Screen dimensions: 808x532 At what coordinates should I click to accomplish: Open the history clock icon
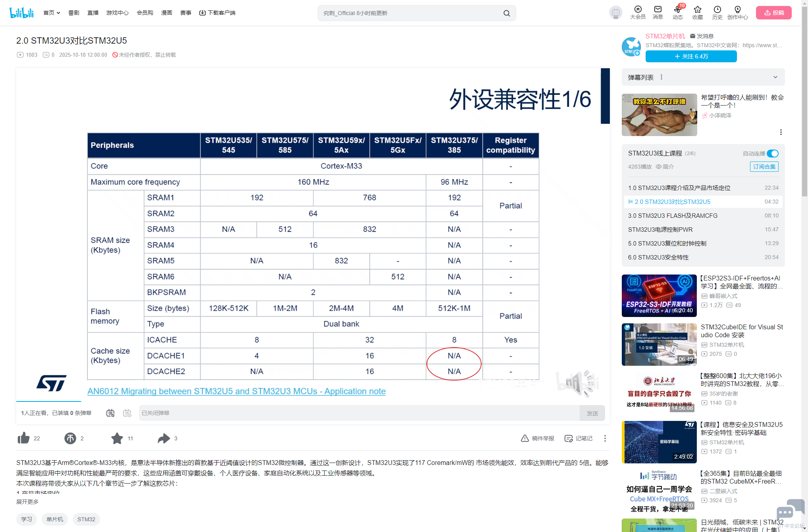[717, 10]
